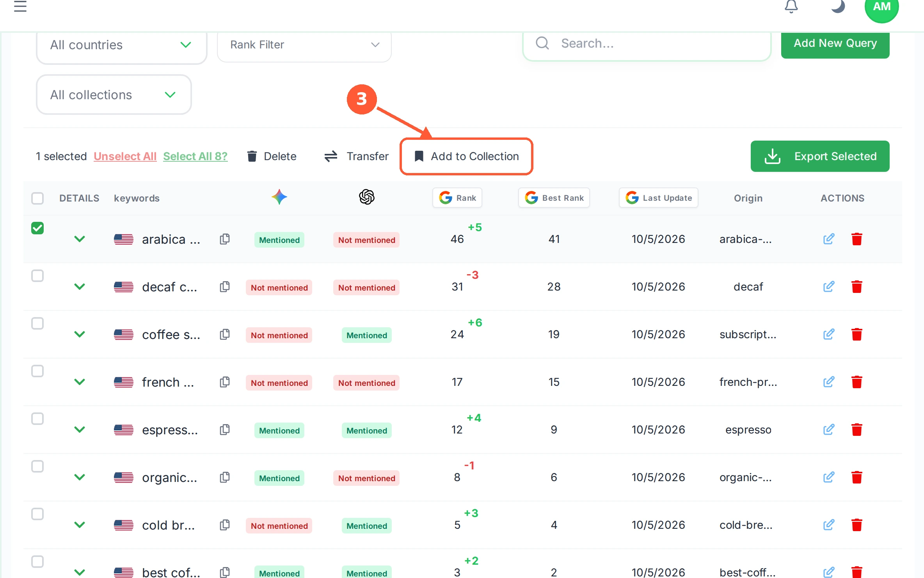This screenshot has width=924, height=578.
Task: Check the french row checkbox
Action: (x=37, y=371)
